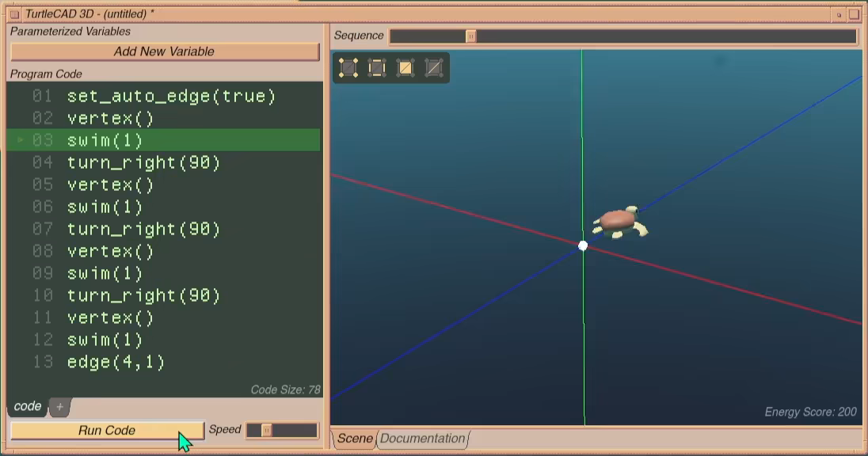This screenshot has height=456, width=868.
Task: Click the Code Size: 78 label
Action: 285,389
